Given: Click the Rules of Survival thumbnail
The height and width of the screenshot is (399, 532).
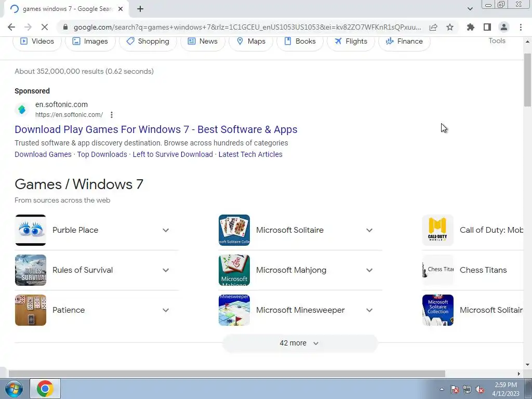Looking at the screenshot, I should [x=31, y=270].
